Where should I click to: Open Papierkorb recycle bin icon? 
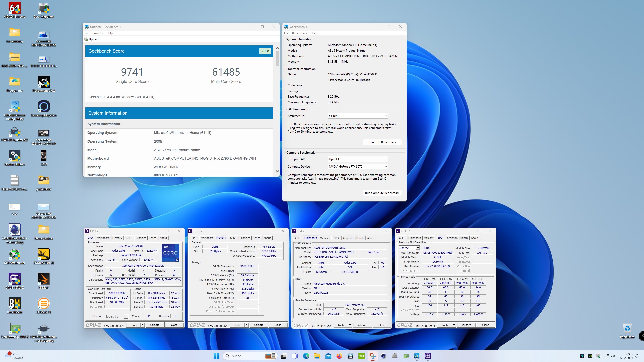pos(627,330)
